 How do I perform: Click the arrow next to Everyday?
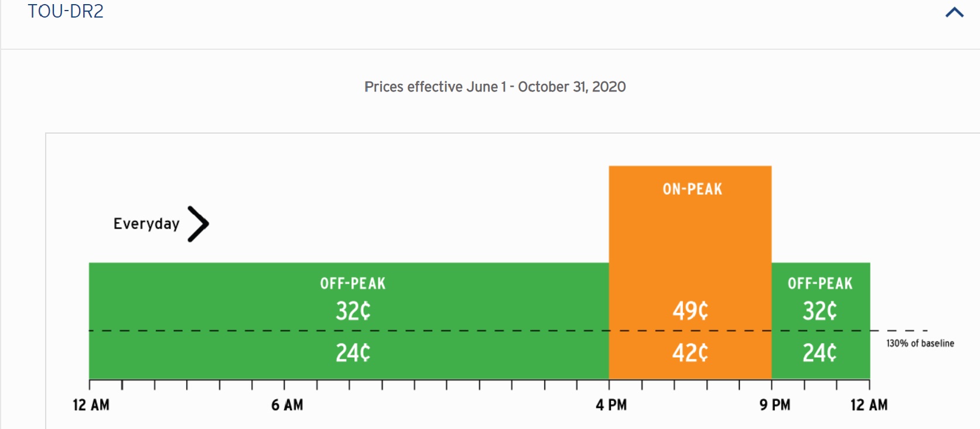(199, 224)
